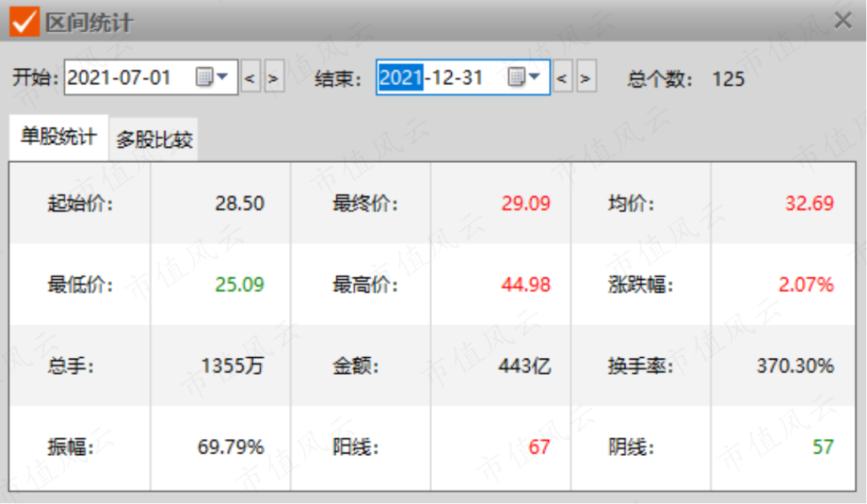The width and height of the screenshot is (867, 504).
Task: Select the 涨跌幅 value 2.07%
Action: (806, 285)
